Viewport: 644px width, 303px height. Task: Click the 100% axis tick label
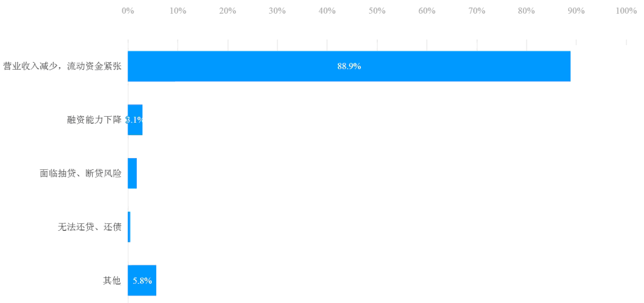point(626,11)
